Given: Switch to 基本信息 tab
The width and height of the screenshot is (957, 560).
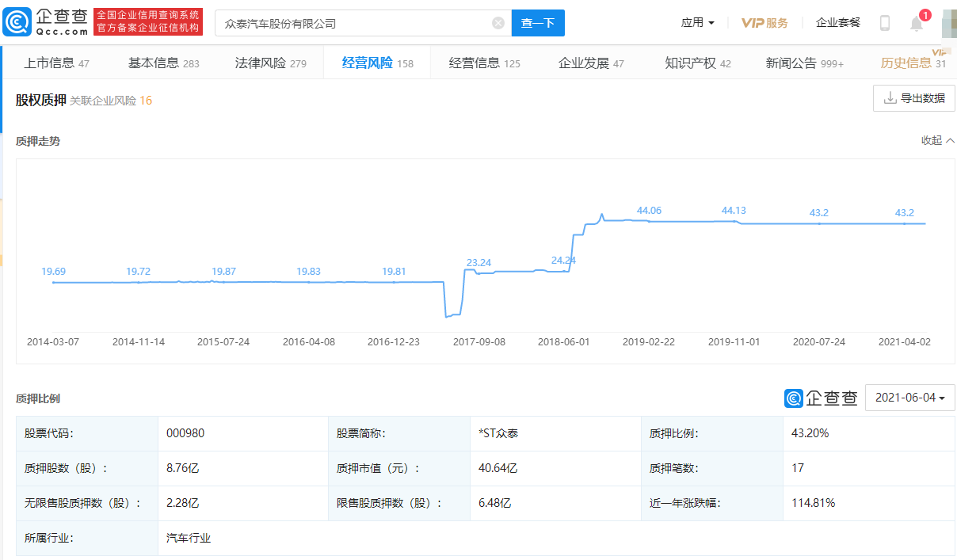Looking at the screenshot, I should point(163,63).
